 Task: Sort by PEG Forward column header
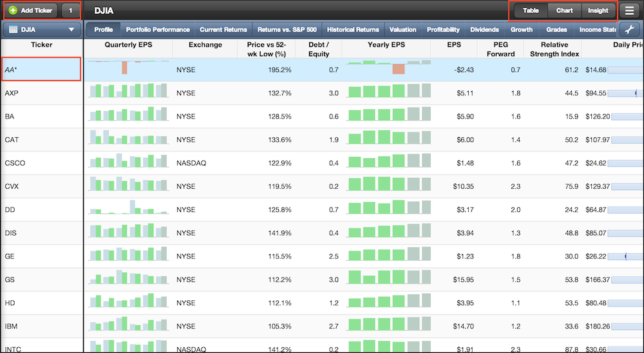coord(500,49)
